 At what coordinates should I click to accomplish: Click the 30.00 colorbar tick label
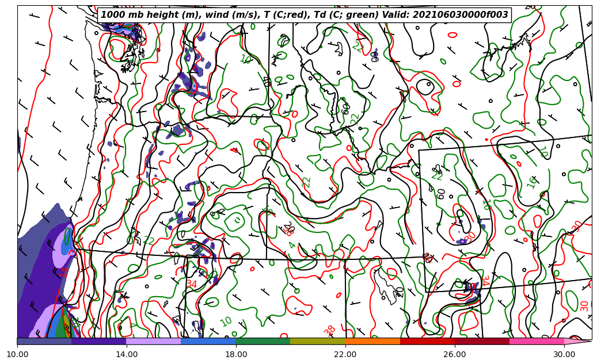point(564,354)
